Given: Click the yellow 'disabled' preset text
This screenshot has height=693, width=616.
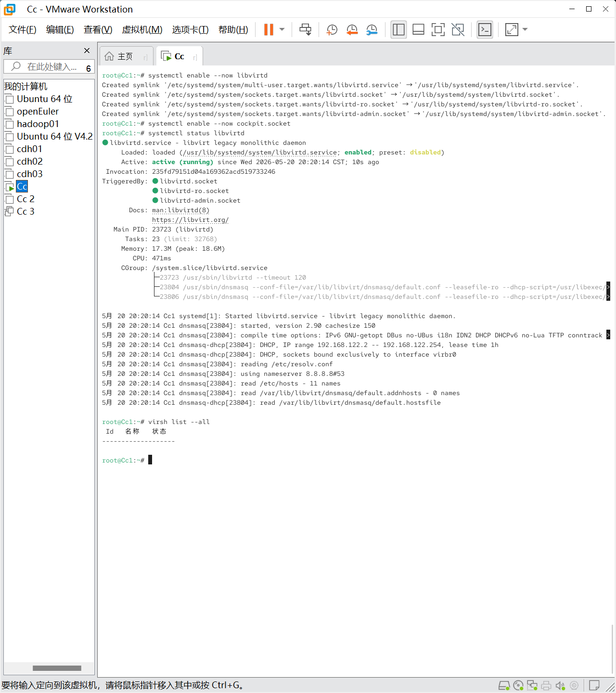Looking at the screenshot, I should click(x=425, y=153).
